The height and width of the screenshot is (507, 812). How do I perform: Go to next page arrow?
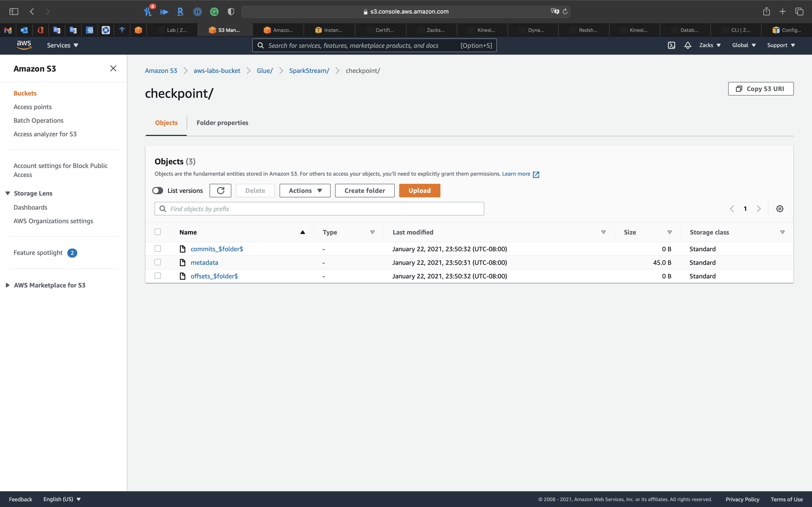tap(759, 208)
